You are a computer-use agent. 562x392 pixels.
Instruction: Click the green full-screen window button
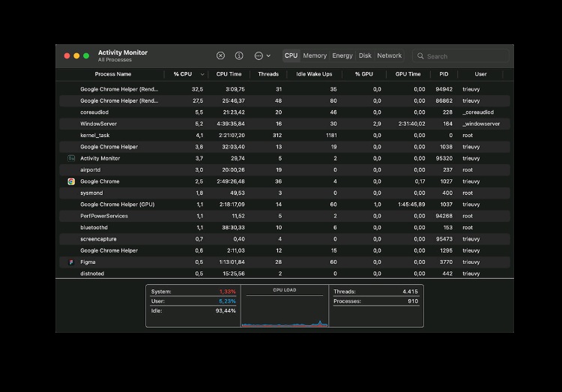(86, 55)
